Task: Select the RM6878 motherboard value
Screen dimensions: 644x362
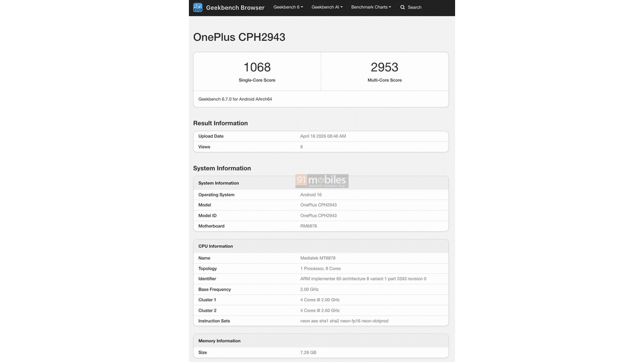Action: 309,226
